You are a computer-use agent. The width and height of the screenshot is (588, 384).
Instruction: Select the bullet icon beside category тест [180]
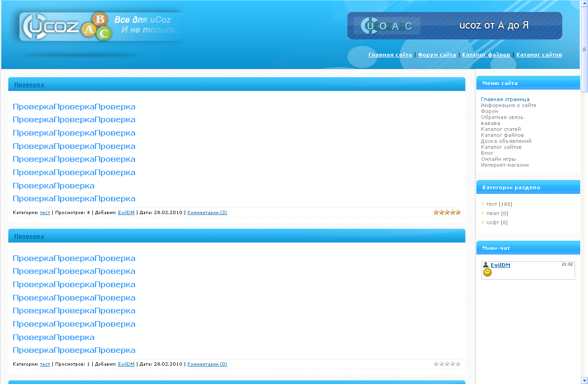click(482, 204)
